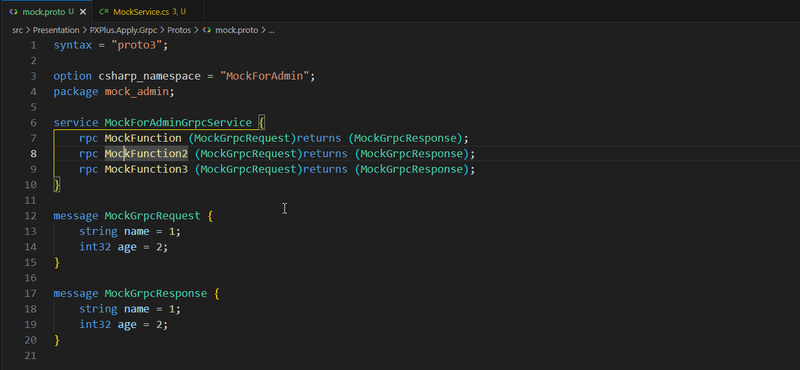Click the MockFunction3 rpc name
The width and height of the screenshot is (800, 370).
(146, 169)
